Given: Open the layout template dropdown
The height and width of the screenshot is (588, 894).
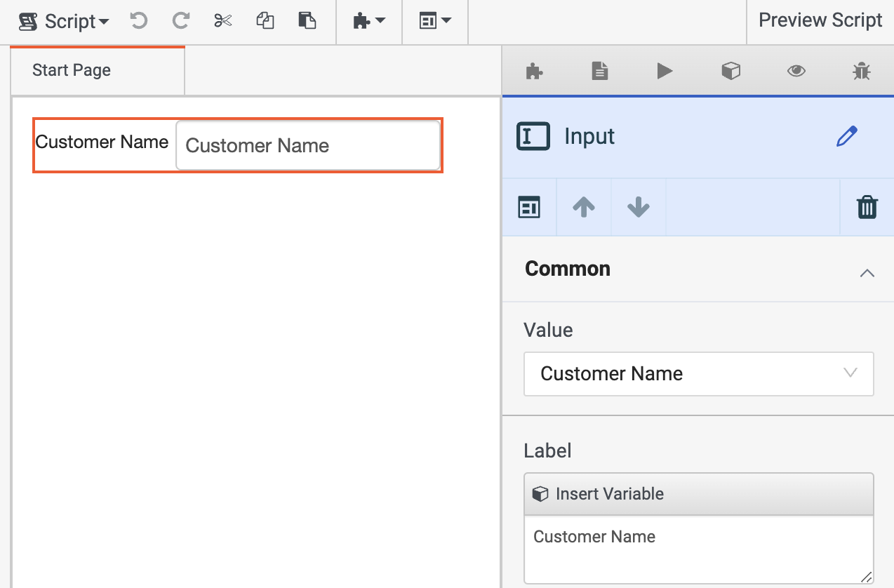Looking at the screenshot, I should (x=434, y=21).
